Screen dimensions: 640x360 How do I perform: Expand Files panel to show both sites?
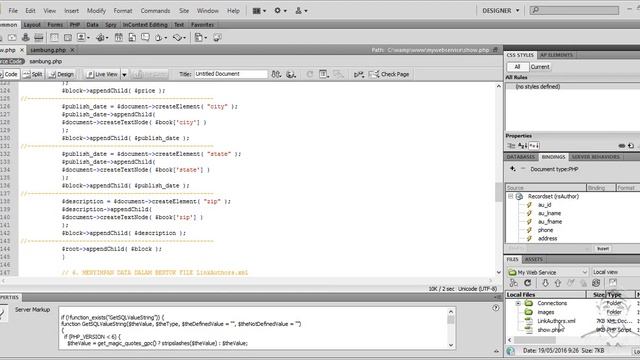coord(613,283)
